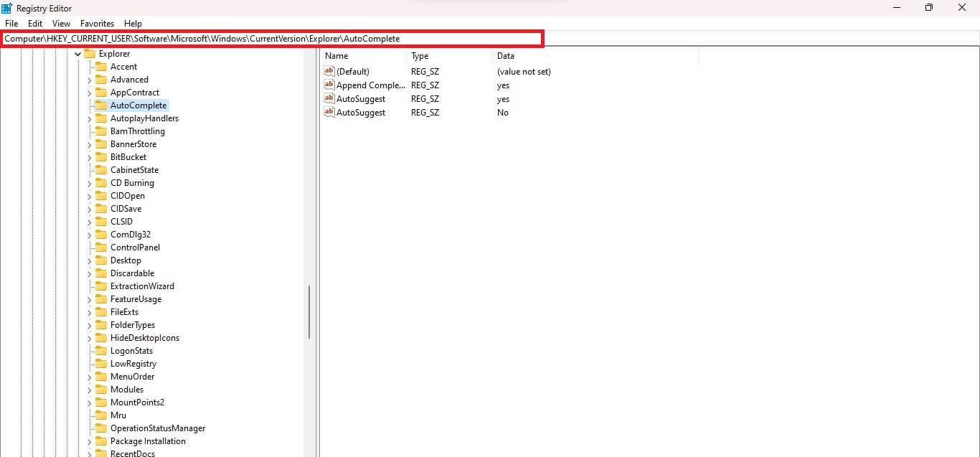Click the MountPoints2 folder icon
This screenshot has height=457, width=980.
pos(101,402)
